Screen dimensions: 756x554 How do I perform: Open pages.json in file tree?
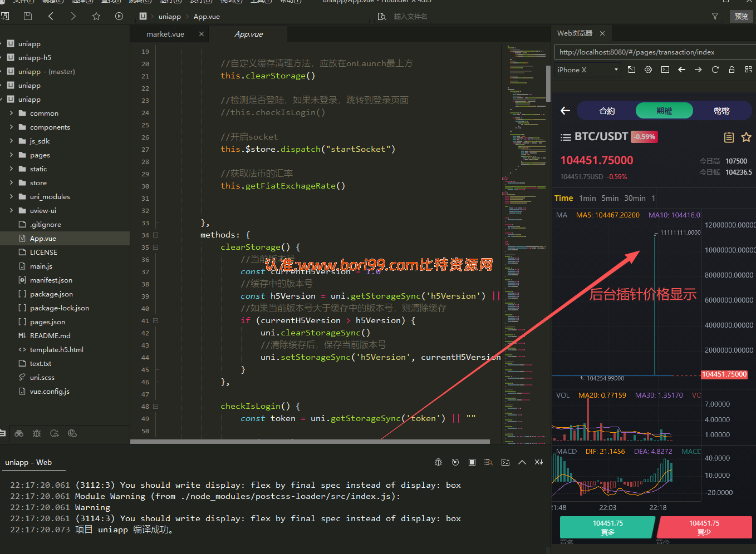47,322
